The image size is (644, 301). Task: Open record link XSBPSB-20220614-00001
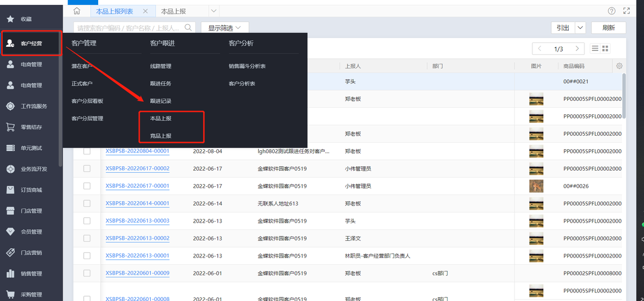pyautogui.click(x=137, y=203)
